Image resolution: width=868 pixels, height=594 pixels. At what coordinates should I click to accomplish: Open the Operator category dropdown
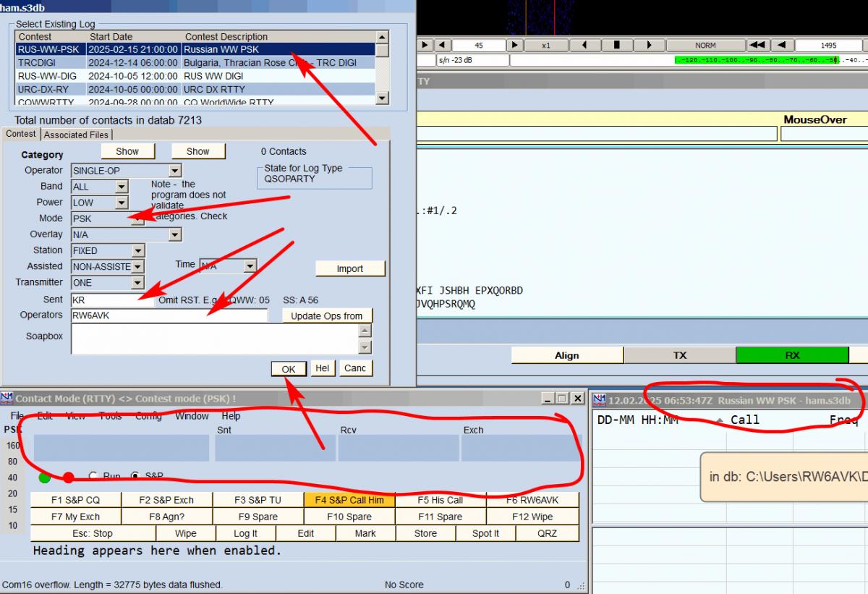(x=175, y=171)
